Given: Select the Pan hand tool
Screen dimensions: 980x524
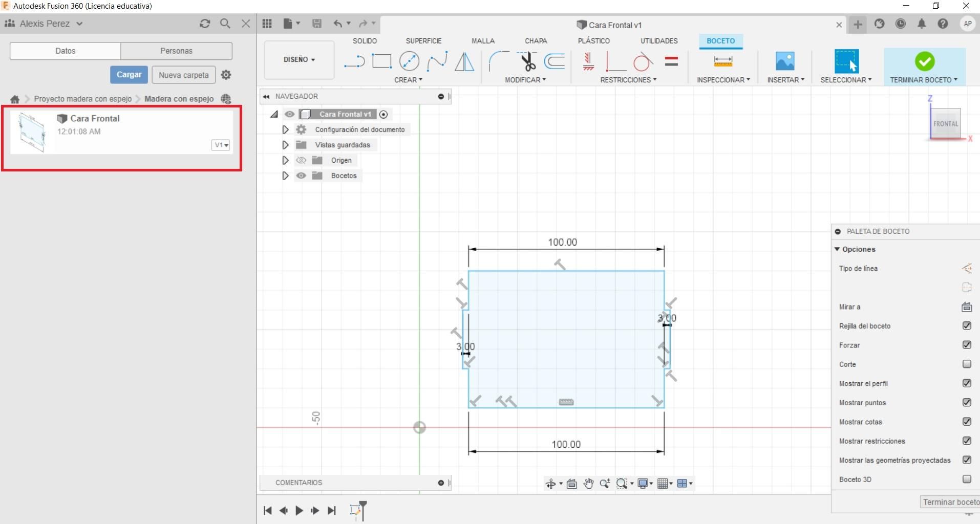Looking at the screenshot, I should 588,483.
